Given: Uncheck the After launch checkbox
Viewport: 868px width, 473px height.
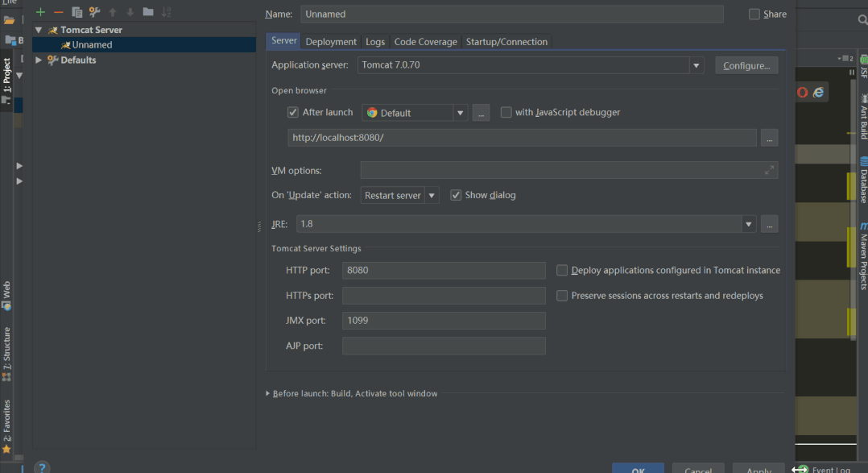Looking at the screenshot, I should coord(293,113).
